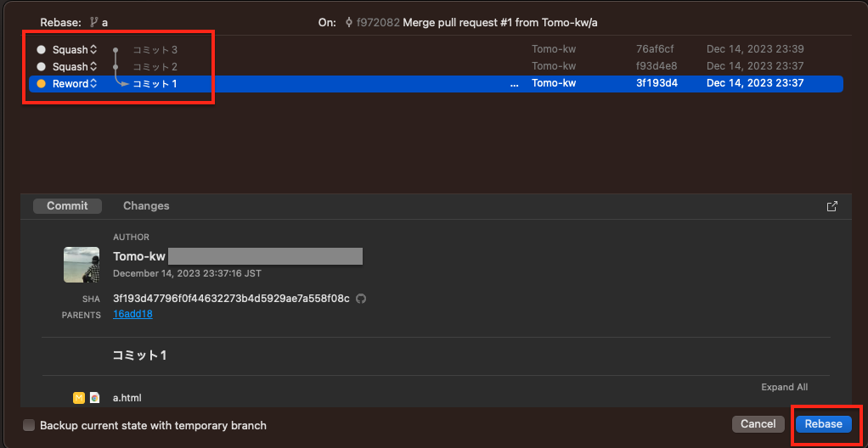Click the yellow modified badge for a.html
Screen dimensions: 868x448
79,397
